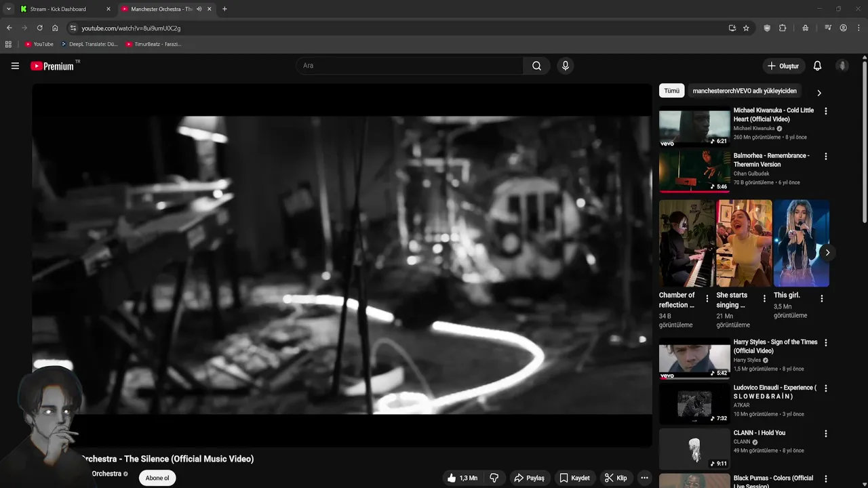
Task: Open a new browser tab
Action: (x=224, y=9)
